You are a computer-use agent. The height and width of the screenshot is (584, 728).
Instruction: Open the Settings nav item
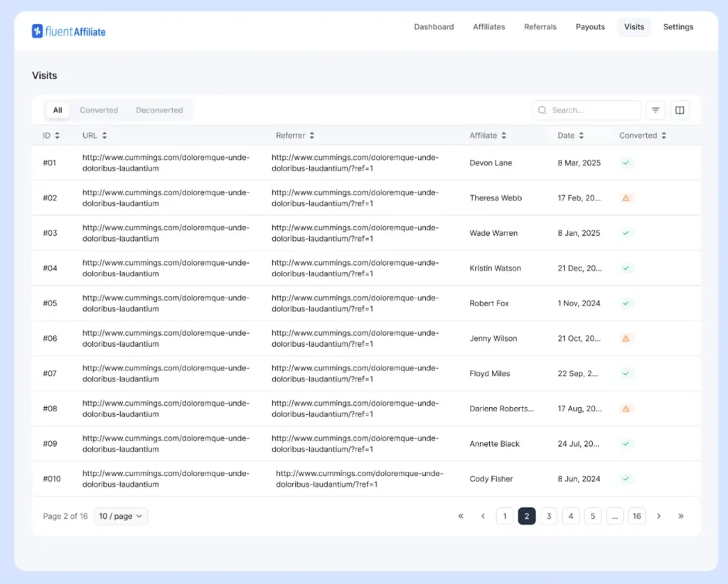coord(678,27)
